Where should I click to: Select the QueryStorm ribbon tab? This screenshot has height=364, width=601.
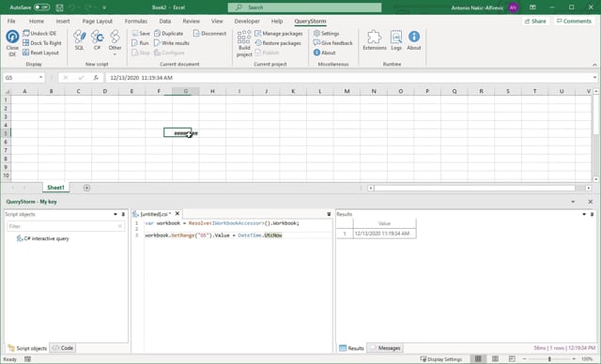point(310,21)
